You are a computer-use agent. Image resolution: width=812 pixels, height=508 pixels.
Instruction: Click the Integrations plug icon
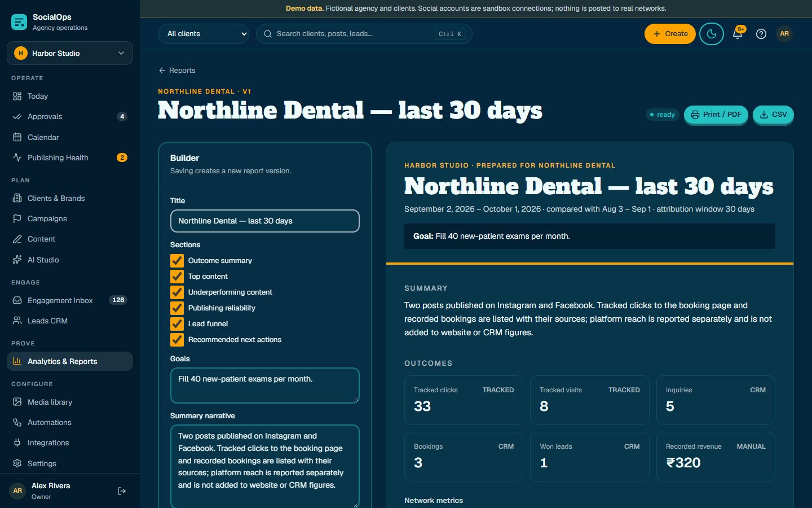click(17, 443)
